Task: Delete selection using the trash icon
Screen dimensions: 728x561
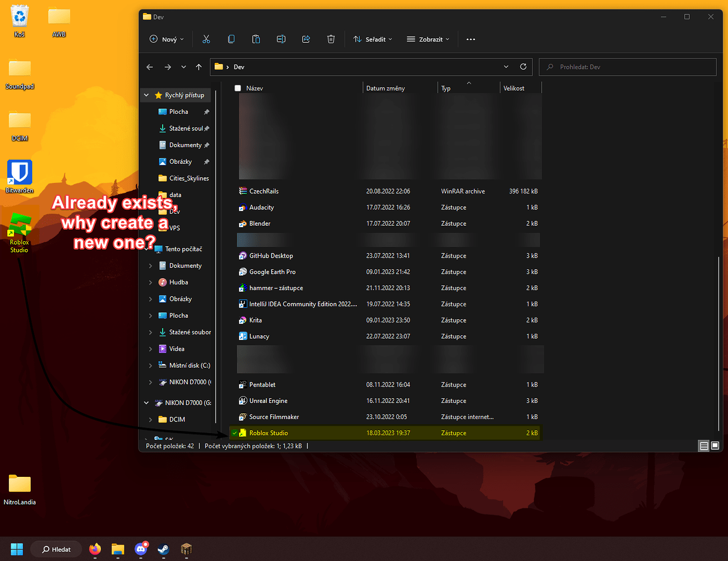Action: pos(331,39)
